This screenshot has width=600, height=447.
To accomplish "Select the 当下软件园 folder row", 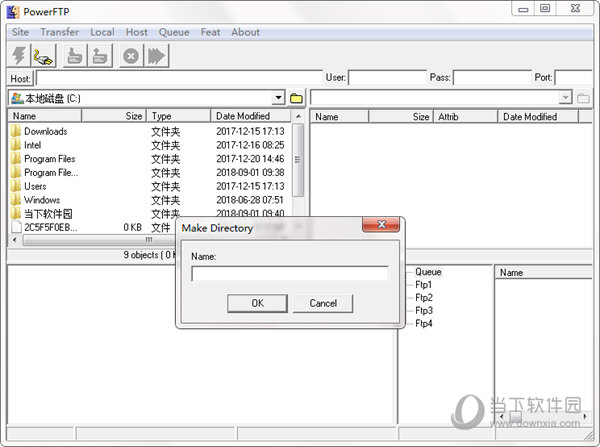I will click(x=150, y=214).
